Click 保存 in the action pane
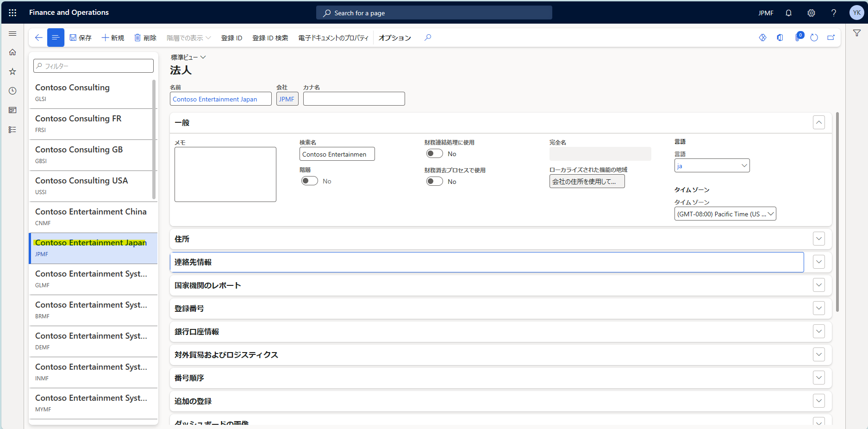 (81, 38)
